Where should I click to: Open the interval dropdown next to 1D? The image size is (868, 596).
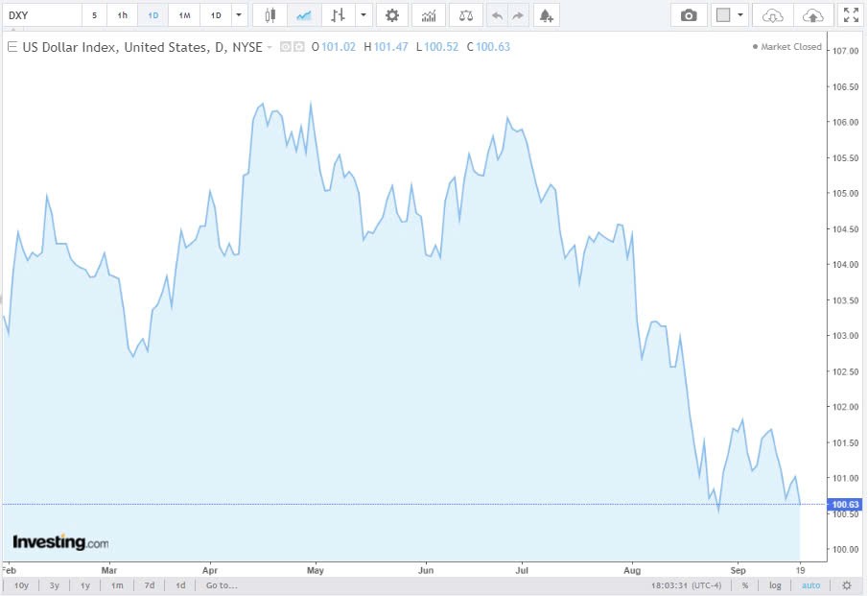tap(238, 14)
